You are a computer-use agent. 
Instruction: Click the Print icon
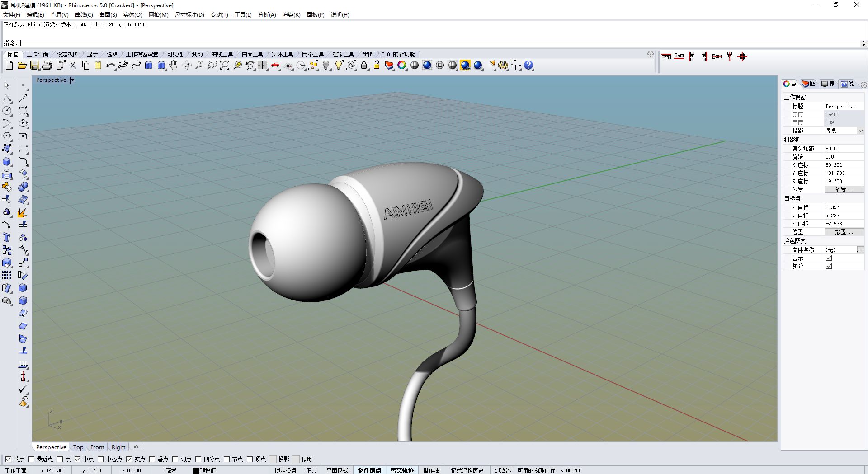point(47,65)
